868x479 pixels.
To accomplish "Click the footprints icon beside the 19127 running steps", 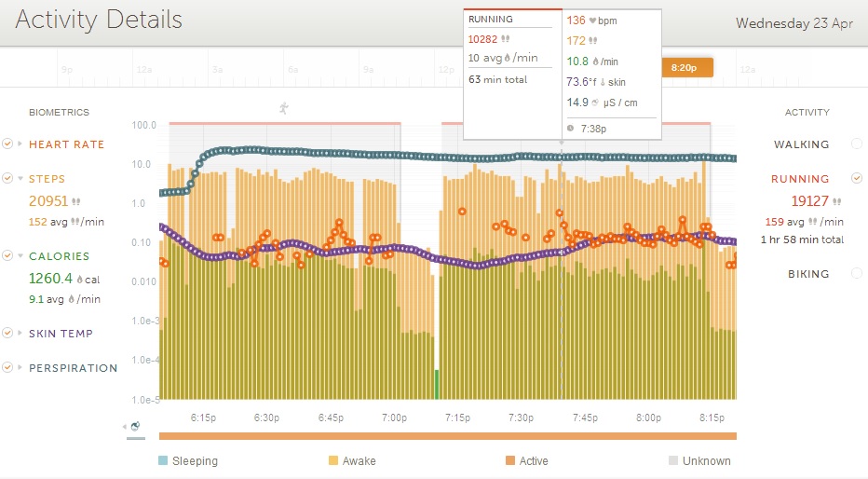I will click(x=836, y=200).
